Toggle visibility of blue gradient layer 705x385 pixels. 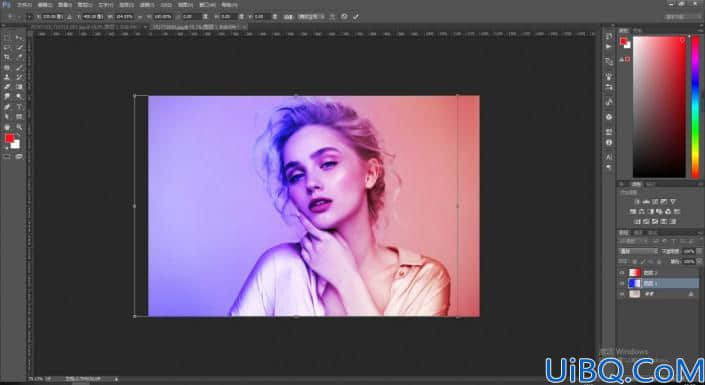(622, 283)
